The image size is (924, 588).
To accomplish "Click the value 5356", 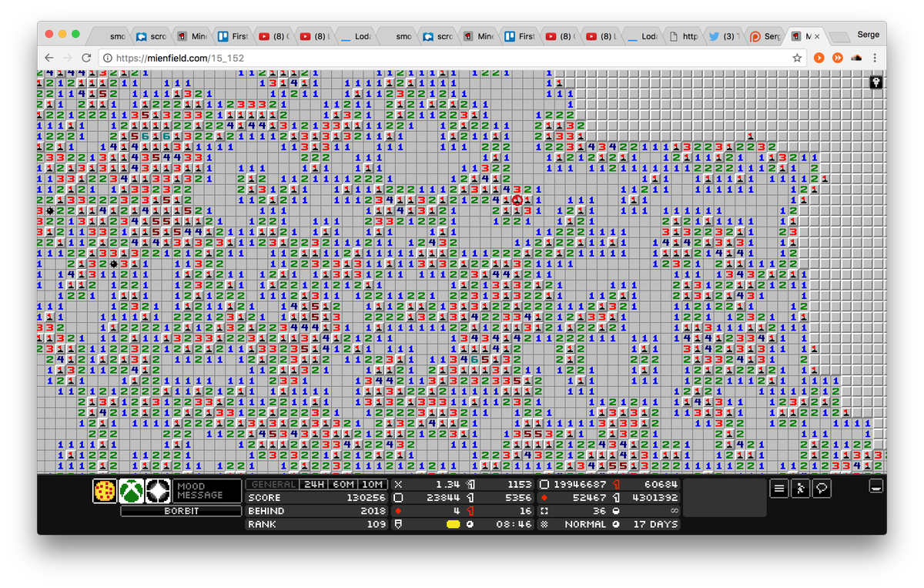I will point(519,498).
